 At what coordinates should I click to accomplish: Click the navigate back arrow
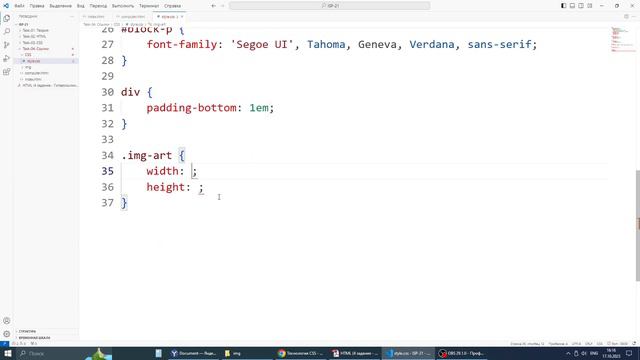213,6
